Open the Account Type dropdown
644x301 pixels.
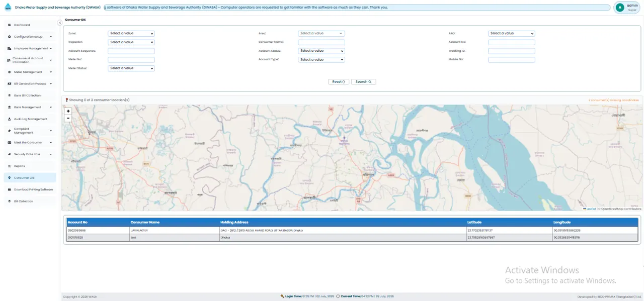(321, 60)
